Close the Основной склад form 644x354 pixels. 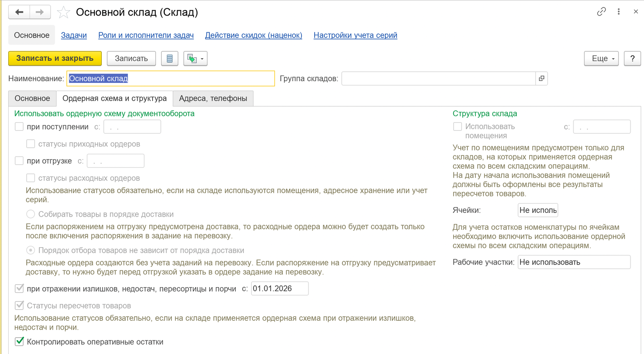(x=636, y=11)
